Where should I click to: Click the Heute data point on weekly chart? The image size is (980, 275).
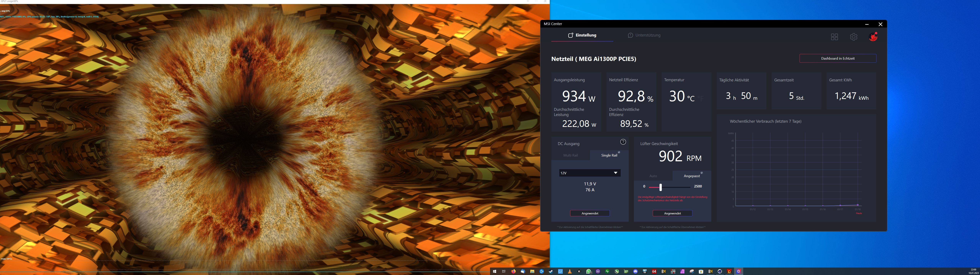pyautogui.click(x=857, y=205)
